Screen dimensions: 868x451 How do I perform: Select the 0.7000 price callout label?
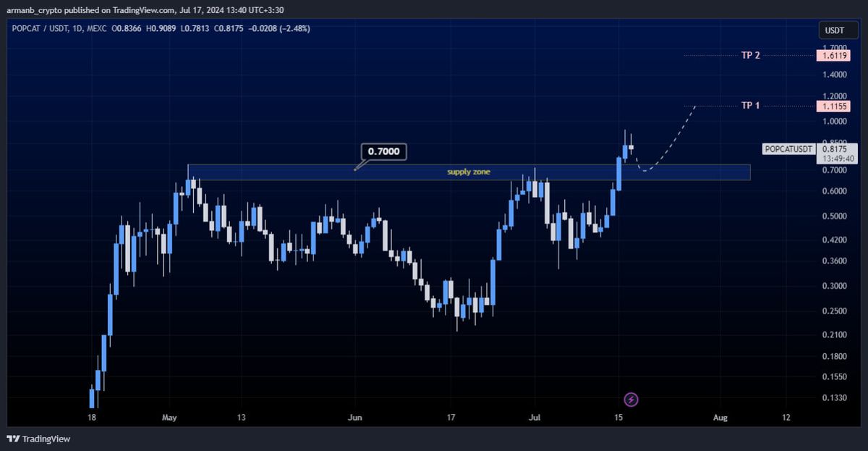(x=384, y=152)
